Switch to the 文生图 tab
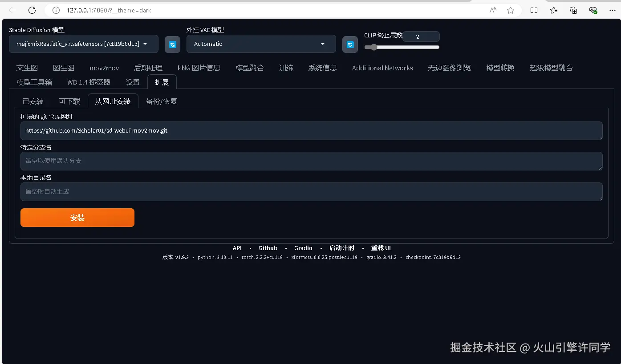Image resolution: width=621 pixels, height=364 pixels. [27, 68]
